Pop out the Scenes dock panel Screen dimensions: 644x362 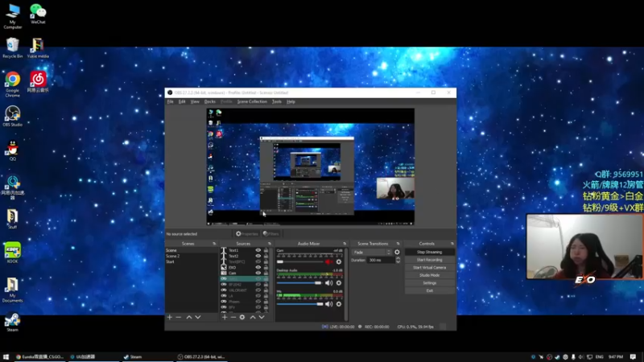coord(214,244)
